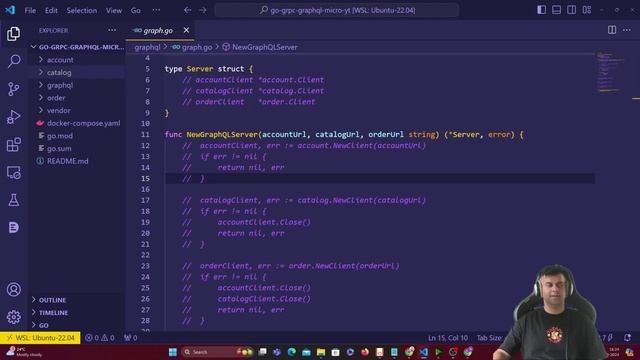Go back with the navigation arrow
Image resolution: width=640 pixels, height=360 pixels.
[x=187, y=10]
